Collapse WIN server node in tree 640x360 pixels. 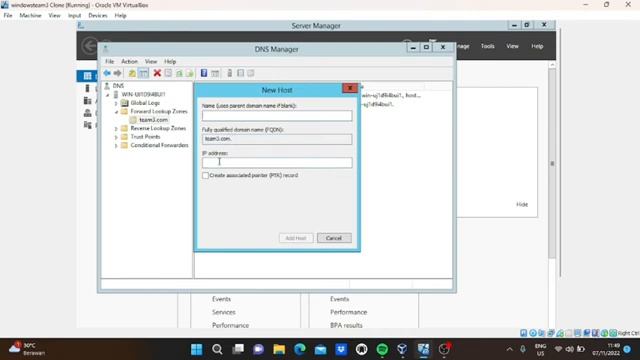pos(108,95)
